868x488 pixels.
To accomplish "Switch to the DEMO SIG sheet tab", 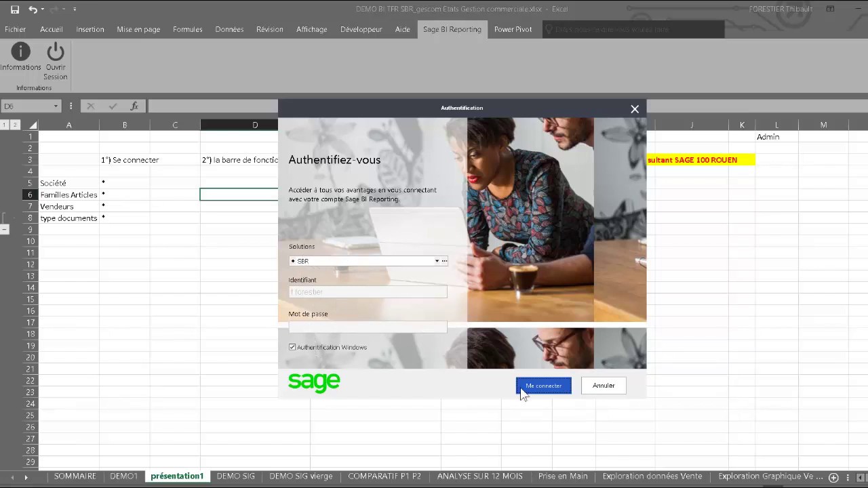I will click(235, 476).
